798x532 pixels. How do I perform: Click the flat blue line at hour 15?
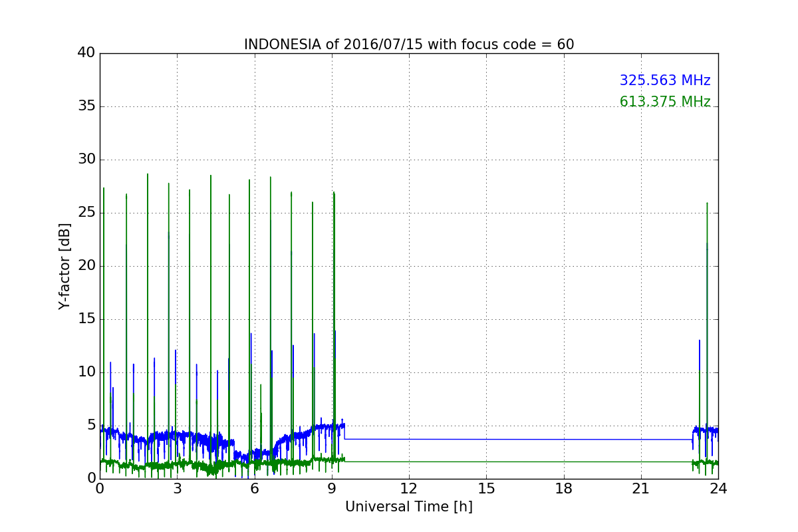tap(486, 439)
